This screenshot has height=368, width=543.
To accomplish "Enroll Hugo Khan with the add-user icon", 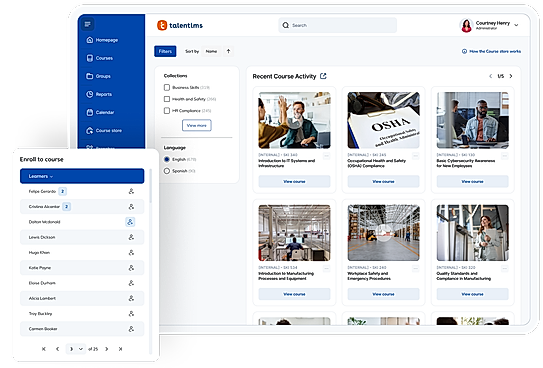I will coord(131,252).
